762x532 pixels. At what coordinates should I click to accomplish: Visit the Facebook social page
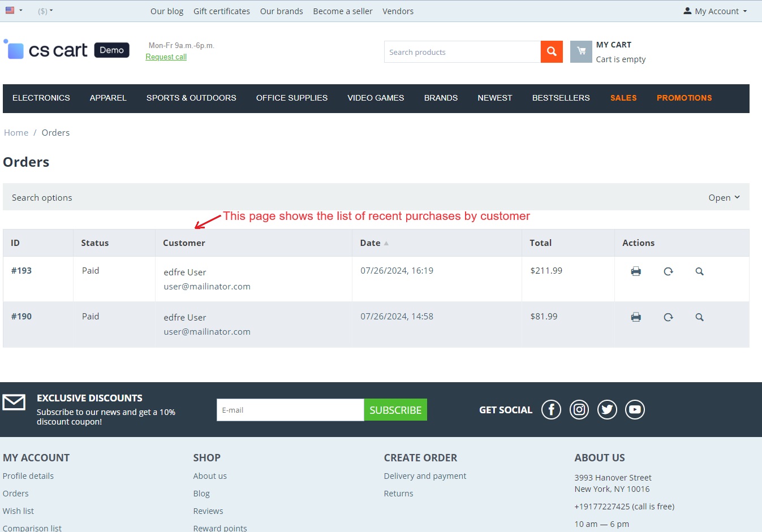tap(551, 409)
